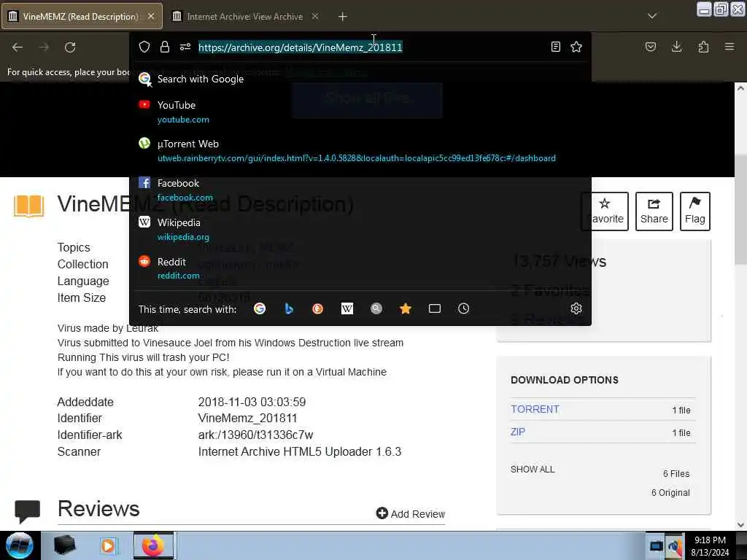747x560 pixels.
Task: Search this time with Bing icon
Action: [289, 308]
